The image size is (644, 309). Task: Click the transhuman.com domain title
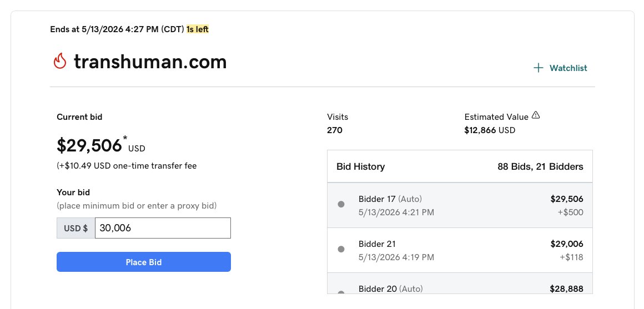pyautogui.click(x=150, y=62)
